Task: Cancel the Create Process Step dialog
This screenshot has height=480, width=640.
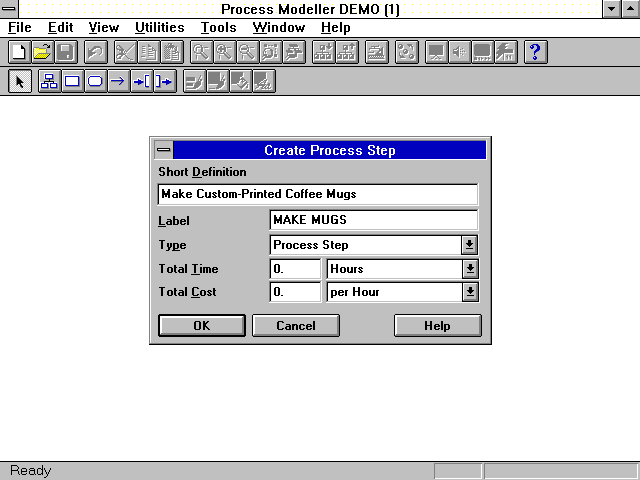Action: click(x=295, y=326)
